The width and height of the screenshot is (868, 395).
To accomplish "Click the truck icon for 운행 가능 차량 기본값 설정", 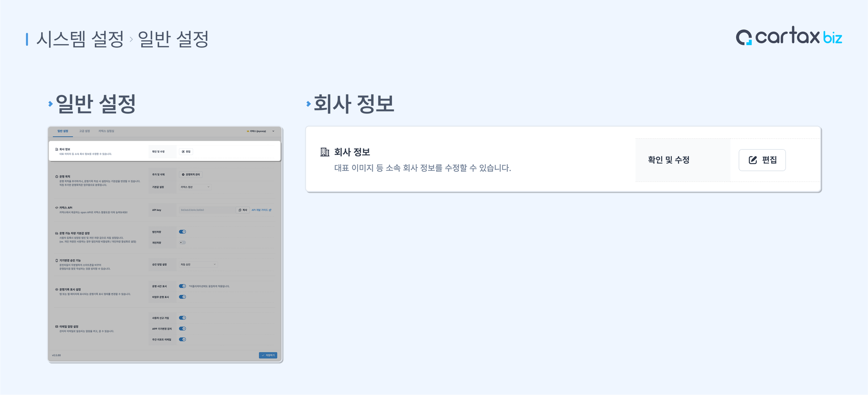I will tap(57, 233).
